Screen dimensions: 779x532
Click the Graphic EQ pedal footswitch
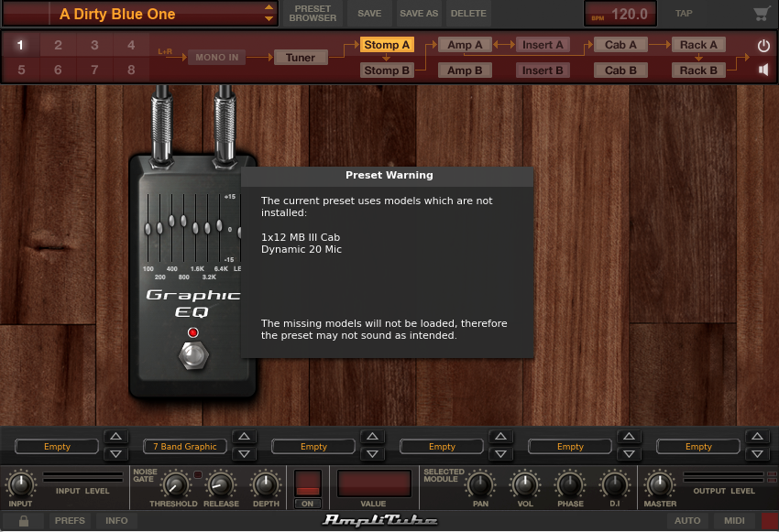point(193,355)
